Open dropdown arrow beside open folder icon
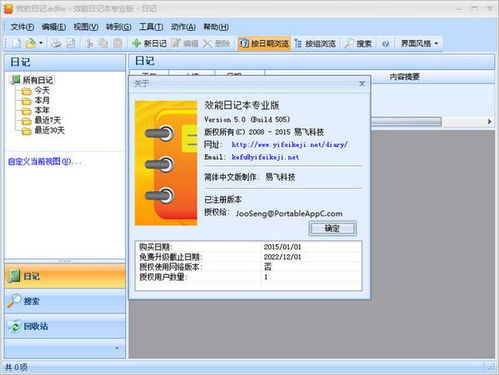The image size is (499, 375). 41,43
